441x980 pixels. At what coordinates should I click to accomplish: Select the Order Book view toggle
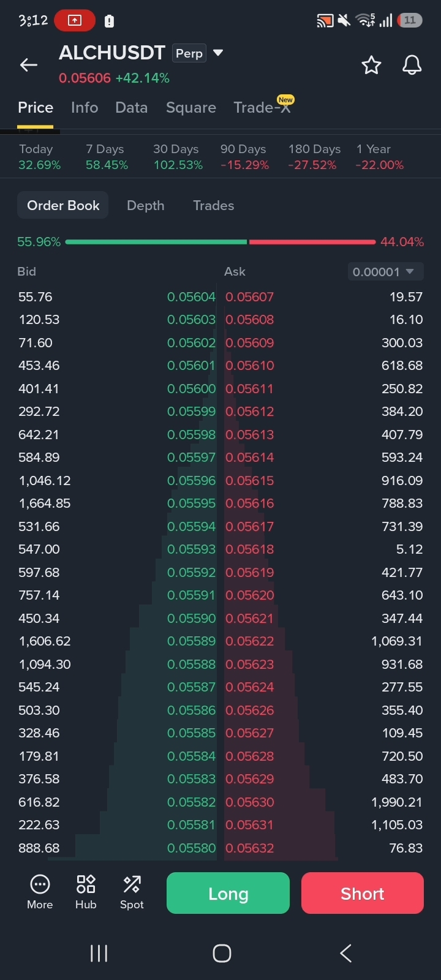tap(63, 205)
